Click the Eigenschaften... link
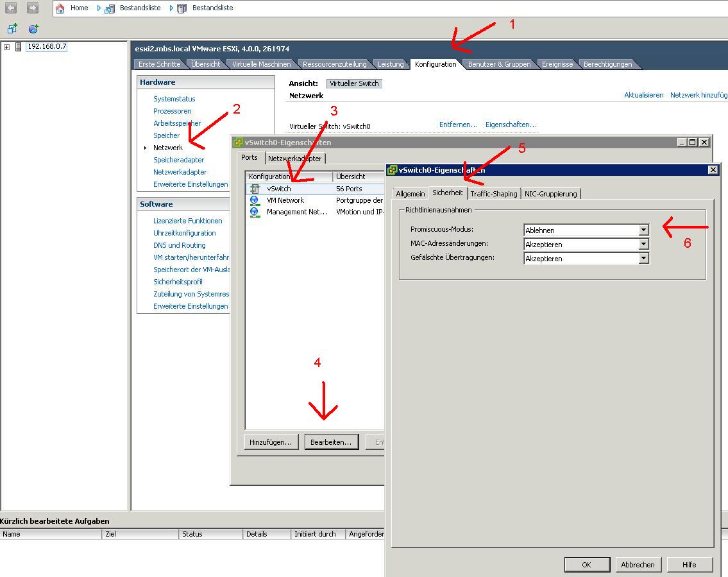 [511, 125]
